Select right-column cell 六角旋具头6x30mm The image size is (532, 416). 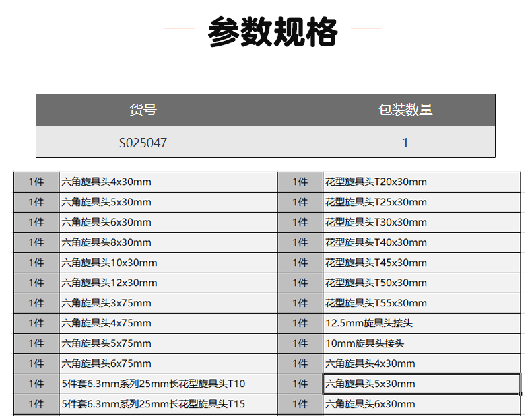pos(422,404)
